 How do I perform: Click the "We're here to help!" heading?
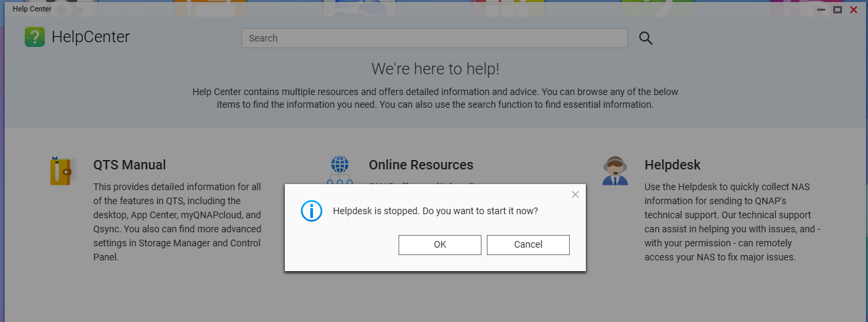[x=435, y=69]
